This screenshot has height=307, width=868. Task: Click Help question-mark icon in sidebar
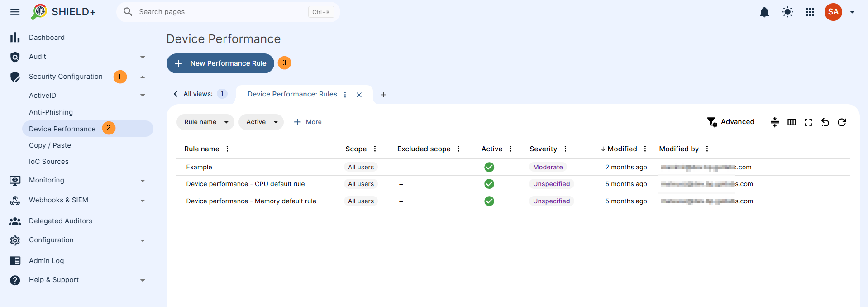[15, 280]
